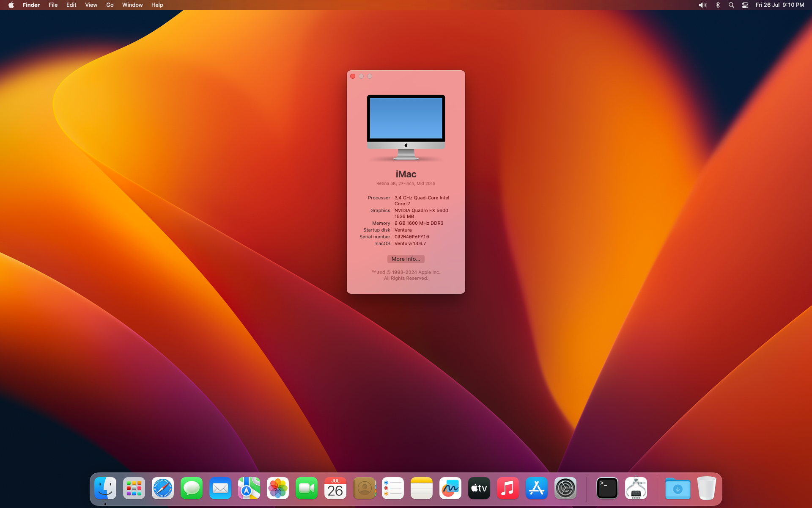812x508 pixels.
Task: Open the volume control menu bar icon
Action: [702, 5]
